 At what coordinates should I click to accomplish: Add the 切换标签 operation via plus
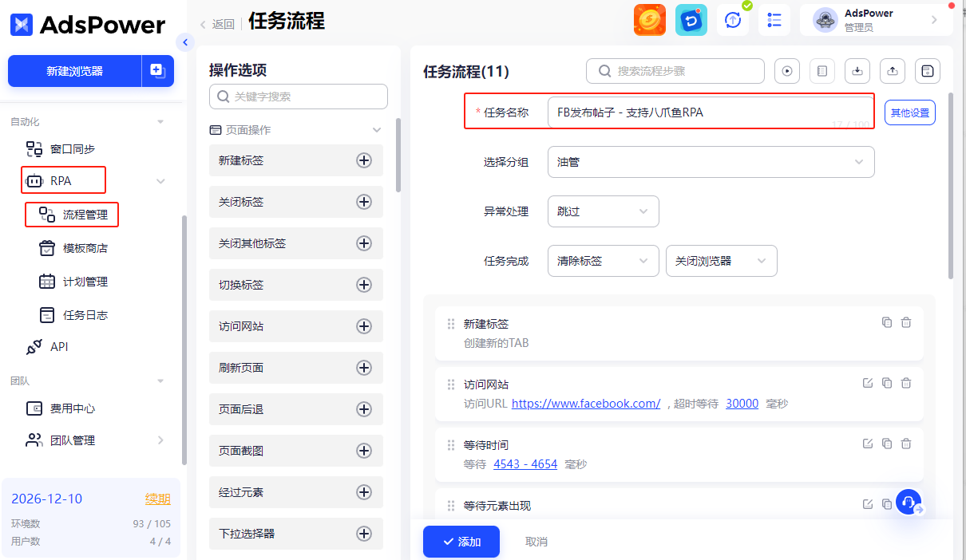pos(364,285)
